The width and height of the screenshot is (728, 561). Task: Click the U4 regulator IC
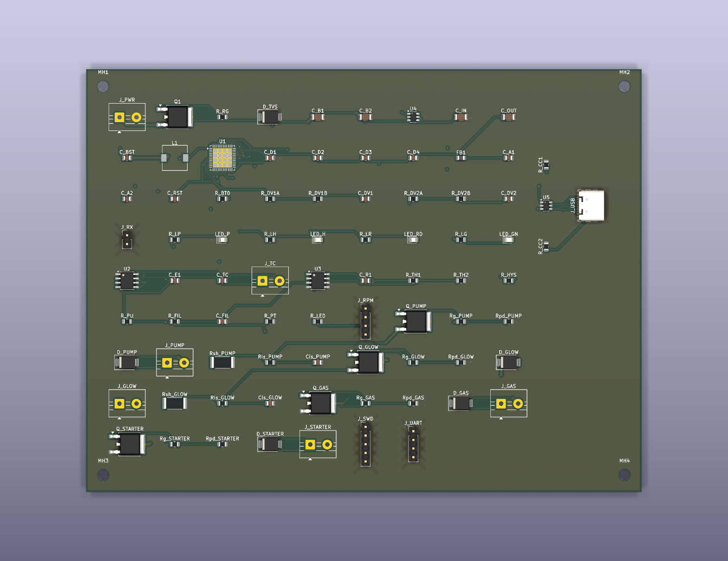[x=413, y=117]
